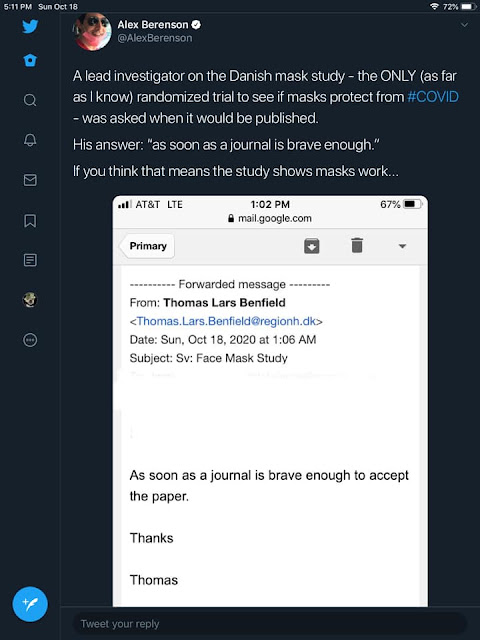
Task: Open Messages envelope icon
Action: 30,180
